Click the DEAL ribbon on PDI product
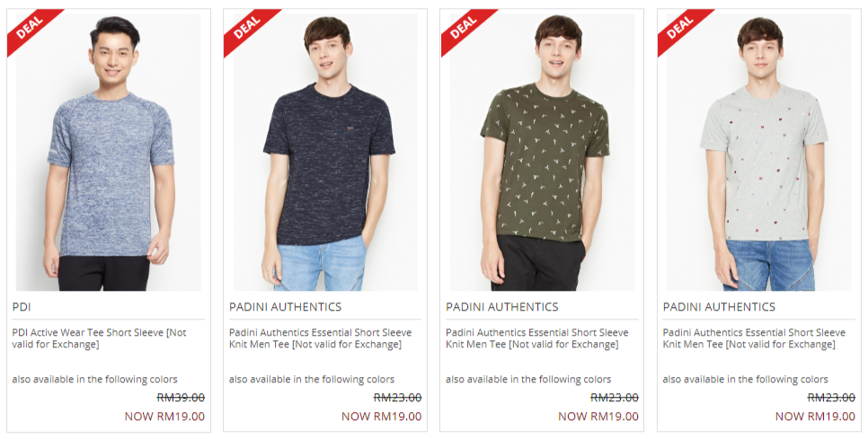Screen dimensions: 868x439 click(29, 28)
